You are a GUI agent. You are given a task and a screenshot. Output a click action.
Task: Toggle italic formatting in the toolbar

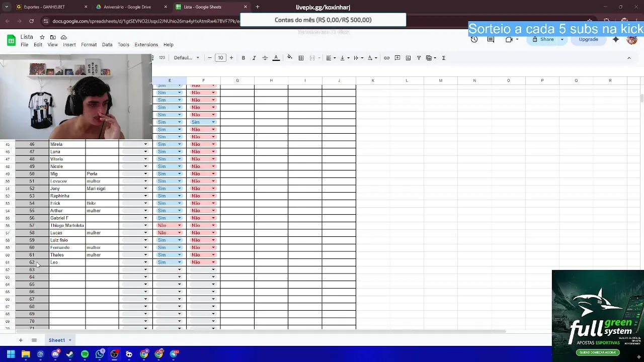(x=254, y=58)
